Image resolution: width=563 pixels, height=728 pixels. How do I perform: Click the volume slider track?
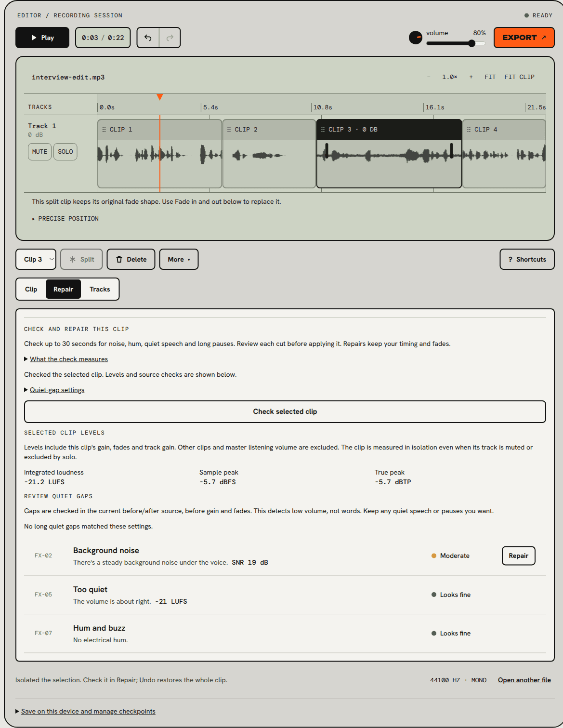click(456, 43)
